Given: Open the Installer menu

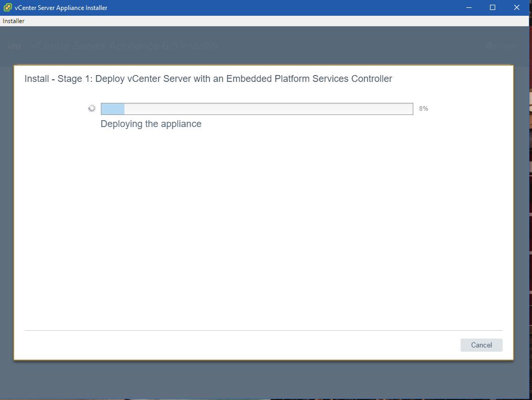Looking at the screenshot, I should (x=14, y=21).
